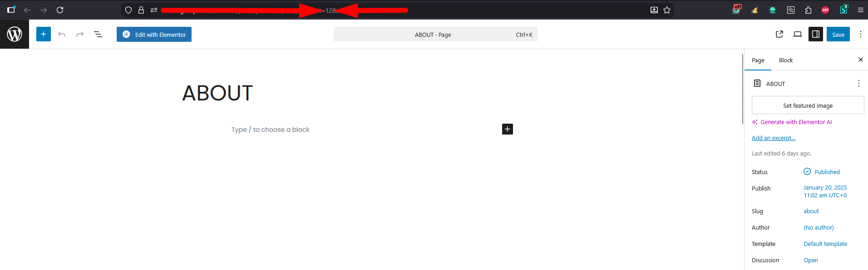
Task: Open the ABOUT page actions menu
Action: 858,83
